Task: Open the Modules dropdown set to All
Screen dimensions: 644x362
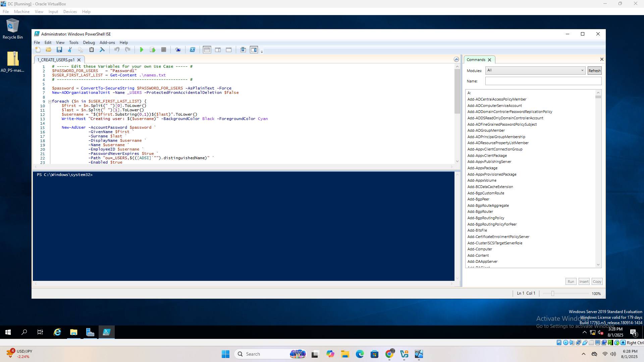Action: (x=535, y=70)
